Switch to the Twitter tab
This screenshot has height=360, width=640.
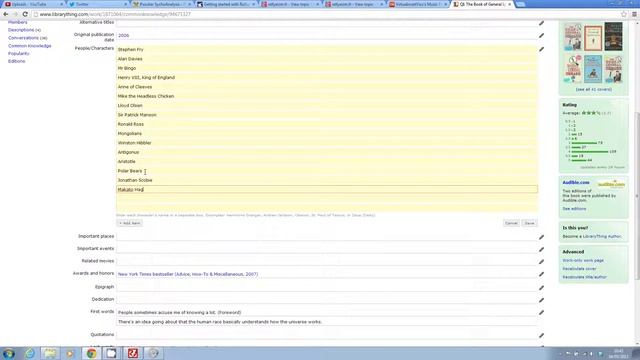pyautogui.click(x=97, y=4)
